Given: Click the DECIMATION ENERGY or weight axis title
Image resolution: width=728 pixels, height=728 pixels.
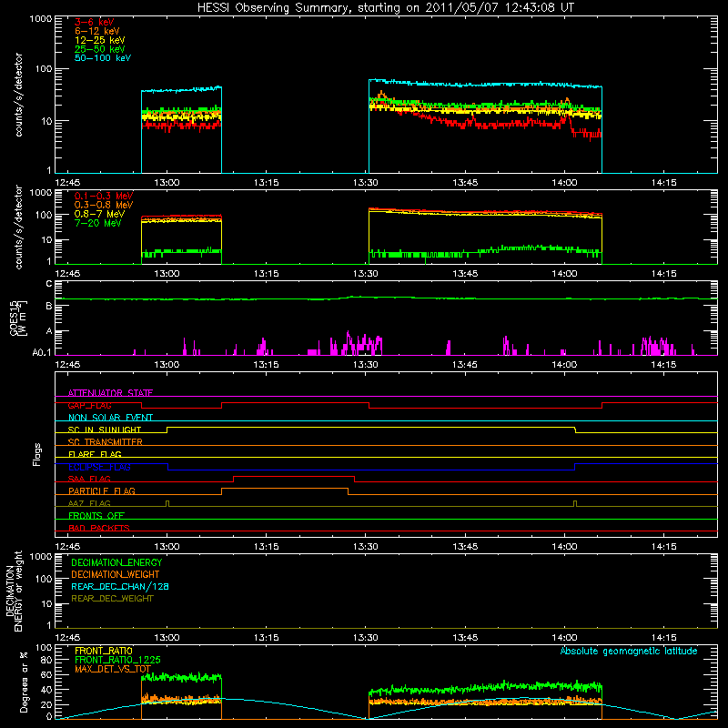Looking at the screenshot, I should coord(14,591).
